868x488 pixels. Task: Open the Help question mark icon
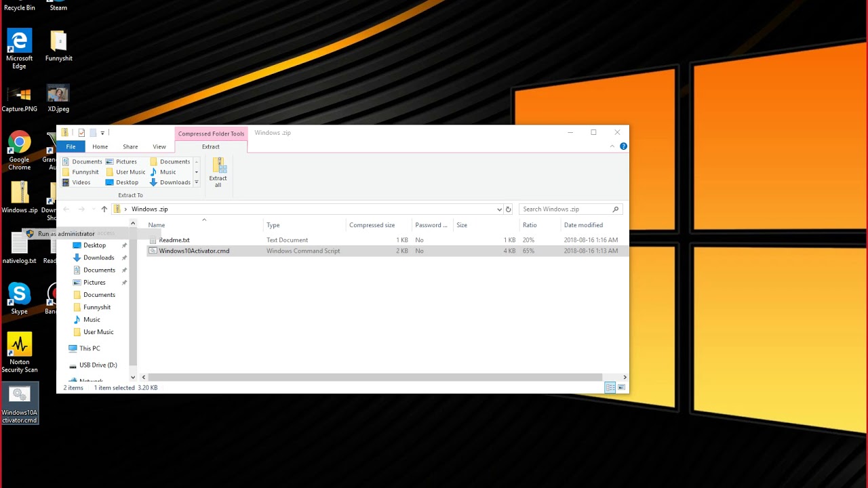tap(623, 146)
